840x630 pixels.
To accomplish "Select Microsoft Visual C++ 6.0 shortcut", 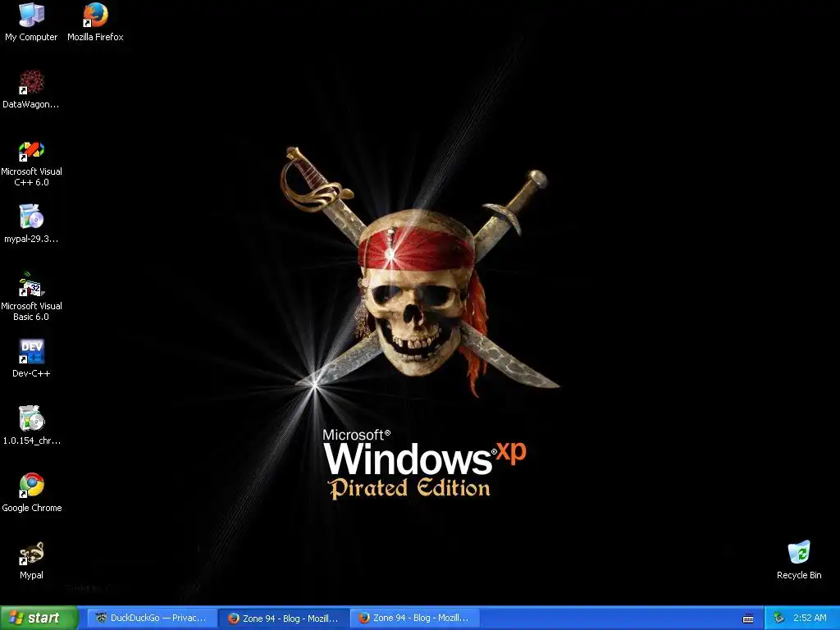I will pos(31,163).
